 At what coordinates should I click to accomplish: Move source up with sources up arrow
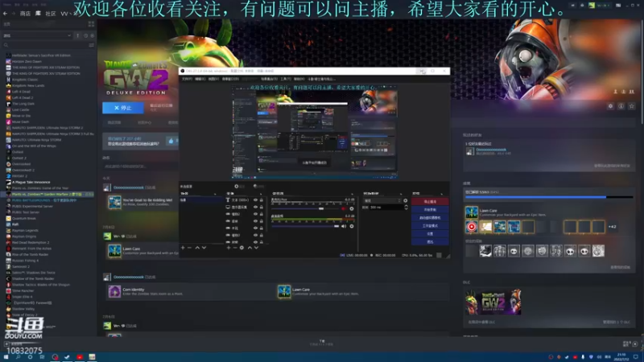250,248
